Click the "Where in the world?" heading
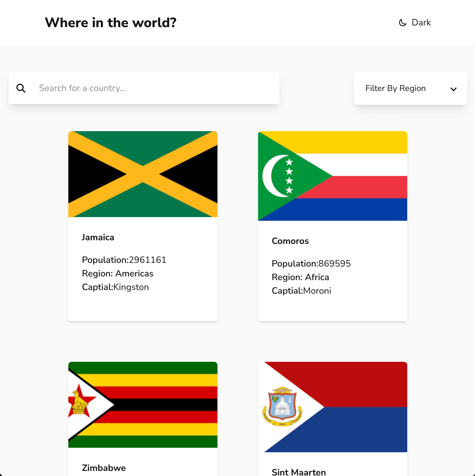 [110, 23]
